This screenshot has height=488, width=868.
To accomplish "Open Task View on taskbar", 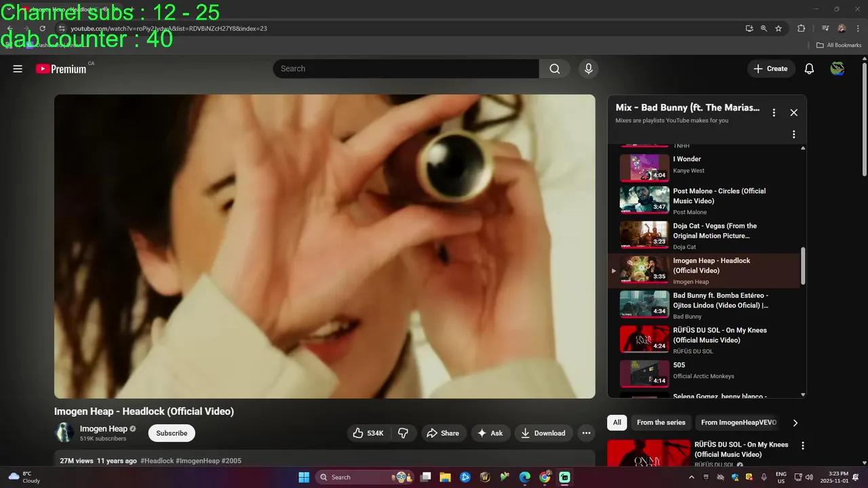I will (x=426, y=477).
